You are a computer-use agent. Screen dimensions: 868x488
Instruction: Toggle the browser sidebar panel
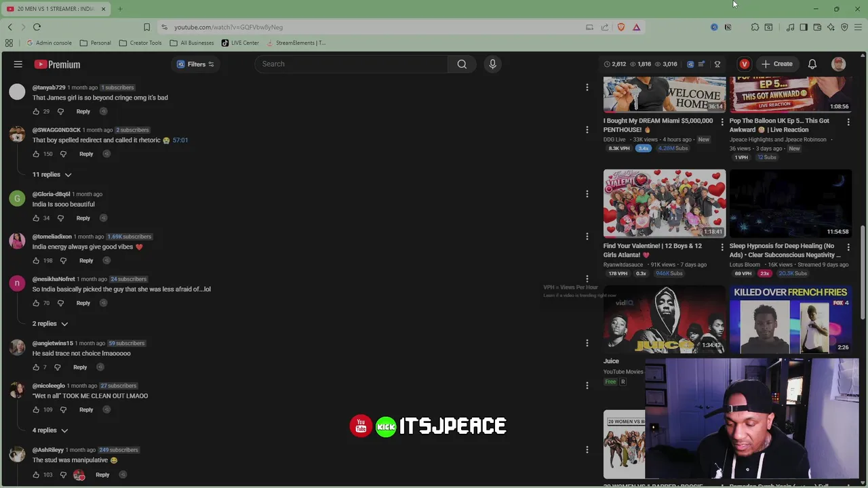click(x=804, y=27)
